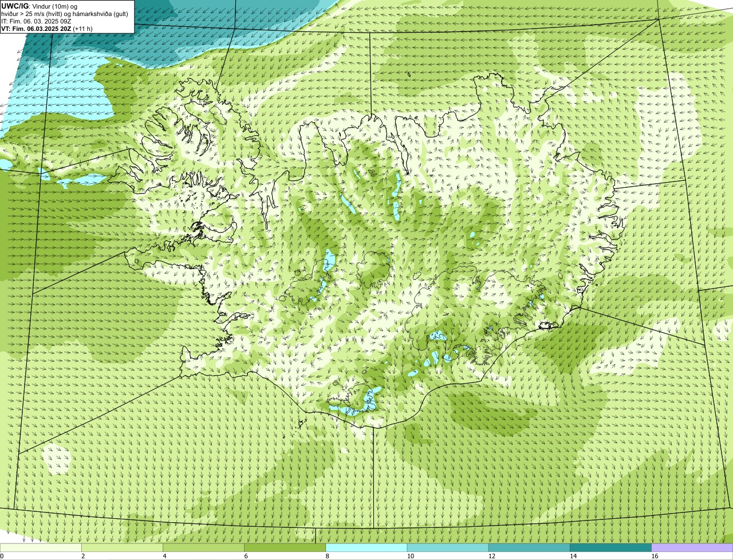
Task: Click the 10–12 m/s turquoise legend swatch
Action: 448,548
